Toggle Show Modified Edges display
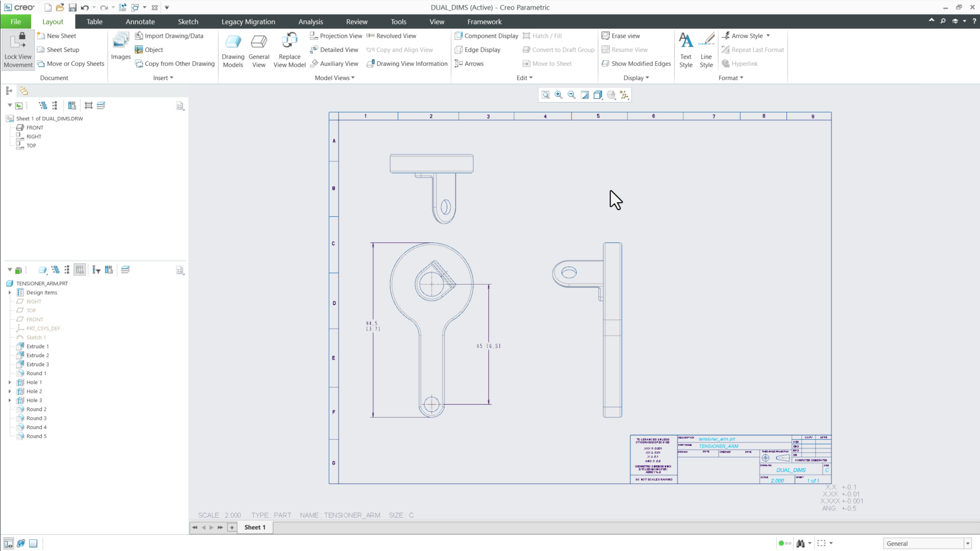980x551 pixels. coord(636,63)
